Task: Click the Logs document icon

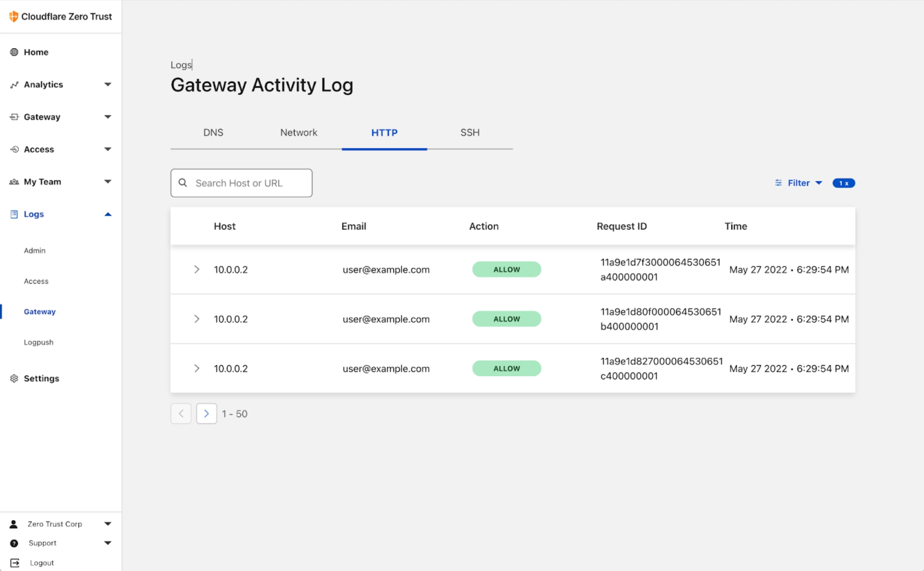Action: [14, 214]
